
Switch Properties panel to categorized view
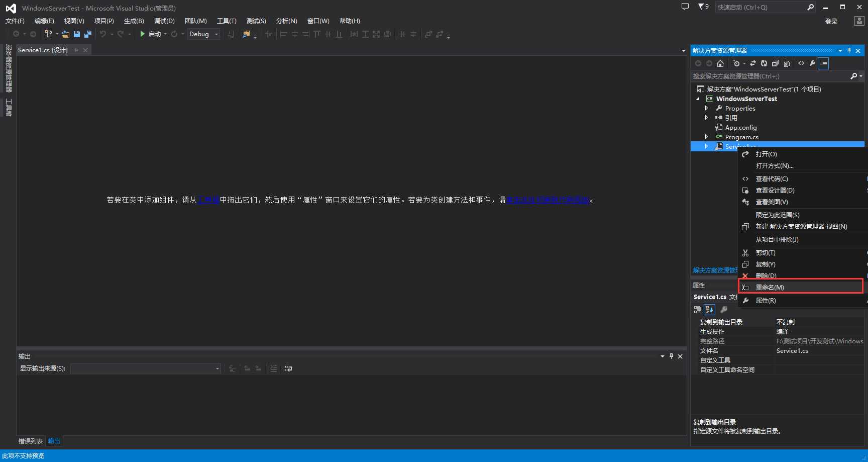698,310
